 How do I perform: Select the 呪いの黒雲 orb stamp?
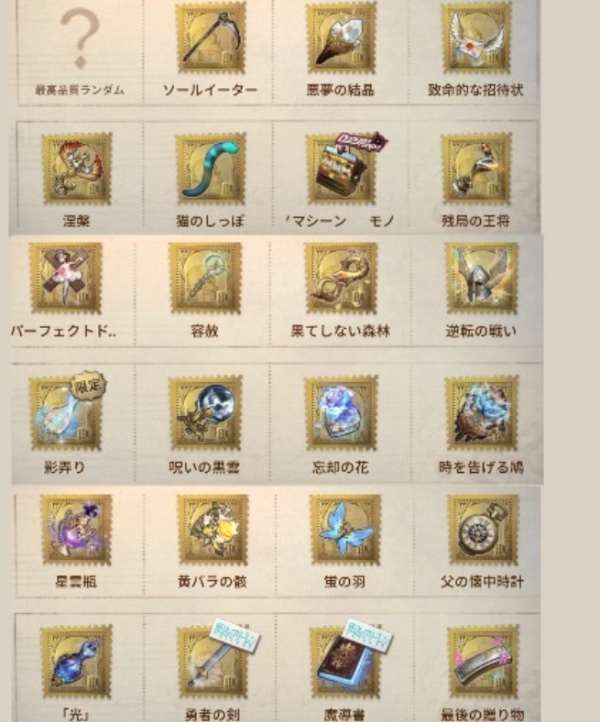point(205,413)
